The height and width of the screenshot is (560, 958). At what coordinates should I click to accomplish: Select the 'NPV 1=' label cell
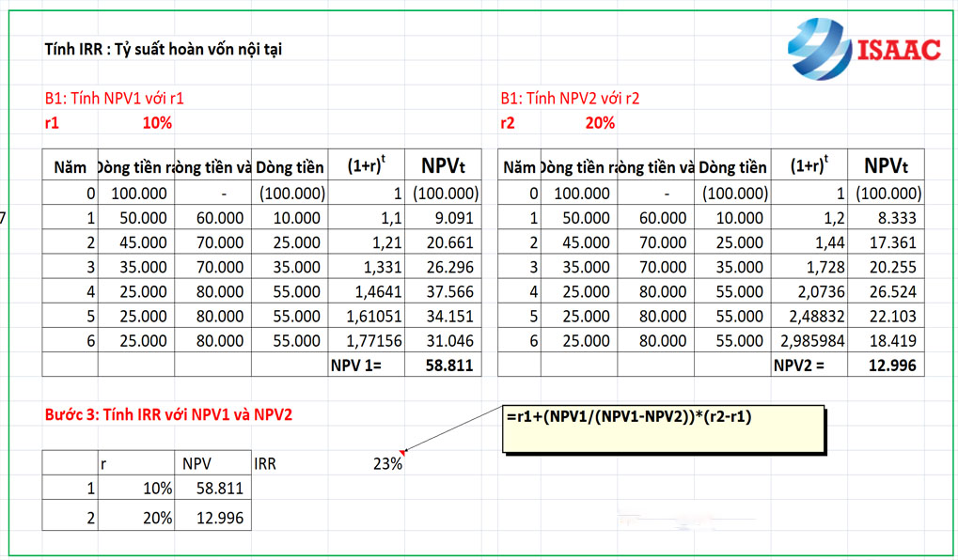pos(367,366)
